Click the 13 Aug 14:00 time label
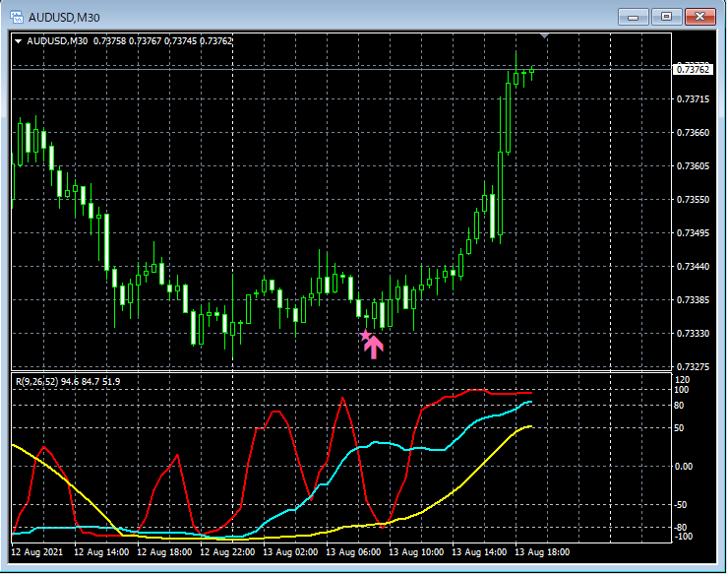 (x=479, y=552)
